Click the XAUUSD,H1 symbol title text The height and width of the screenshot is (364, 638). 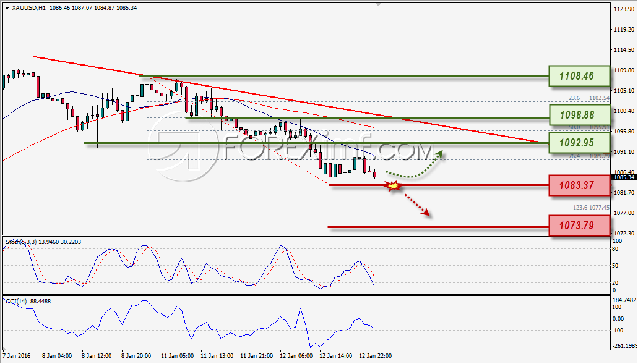(x=29, y=7)
